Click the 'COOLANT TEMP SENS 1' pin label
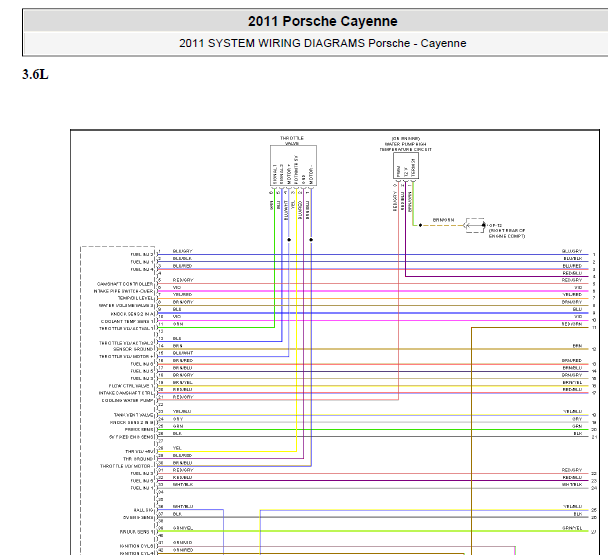This screenshot has height=555, width=608. point(127,322)
